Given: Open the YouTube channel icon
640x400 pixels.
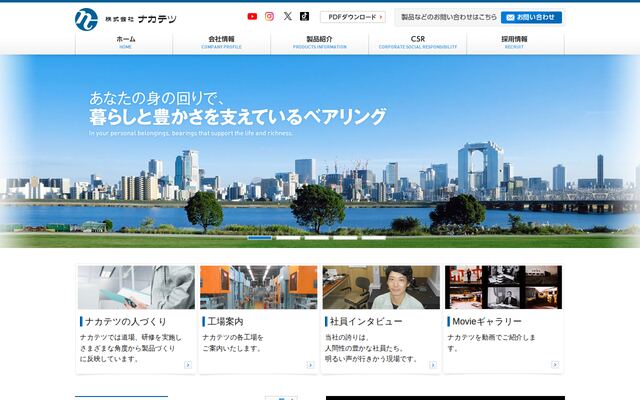Looking at the screenshot, I should (252, 16).
